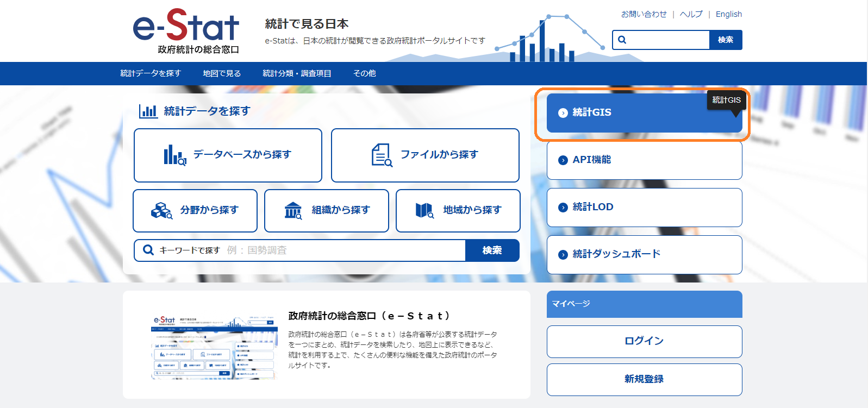
Task: Open the API機能 page
Action: [644, 160]
